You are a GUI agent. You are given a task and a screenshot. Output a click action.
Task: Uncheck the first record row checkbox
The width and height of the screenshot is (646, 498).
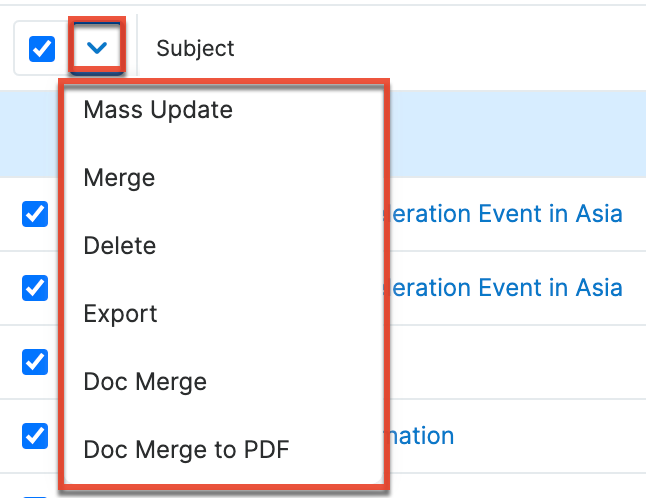(35, 214)
